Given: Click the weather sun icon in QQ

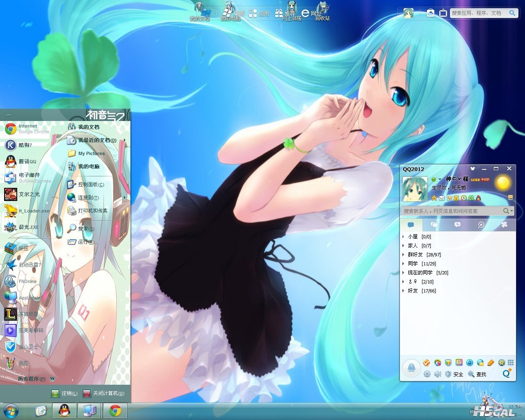Looking at the screenshot, I should tap(502, 183).
